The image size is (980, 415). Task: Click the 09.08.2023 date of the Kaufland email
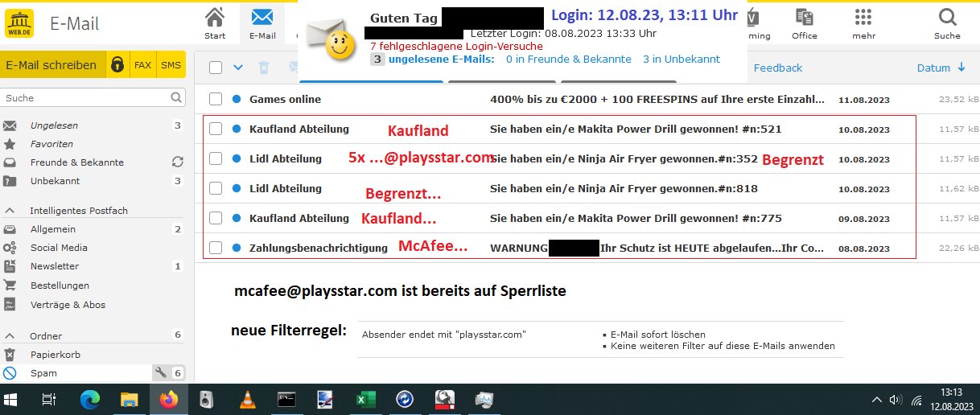[x=864, y=219]
